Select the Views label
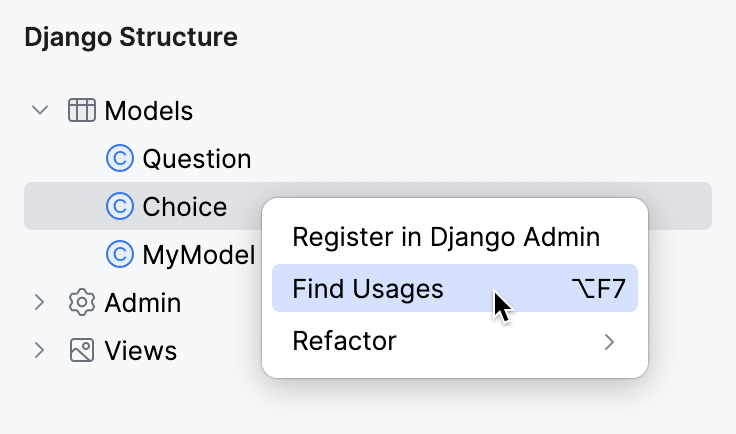The image size is (736, 434). coord(141,350)
